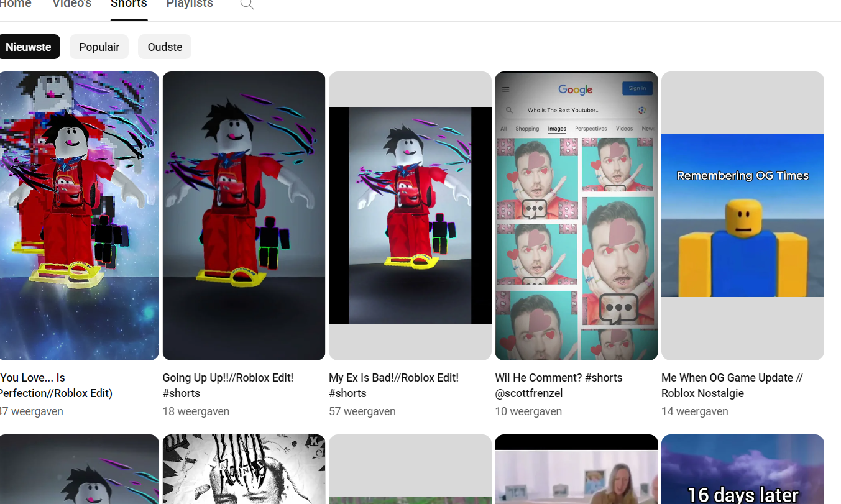The height and width of the screenshot is (504, 841).
Task: Sort shorts by Oudste
Action: pos(165,47)
